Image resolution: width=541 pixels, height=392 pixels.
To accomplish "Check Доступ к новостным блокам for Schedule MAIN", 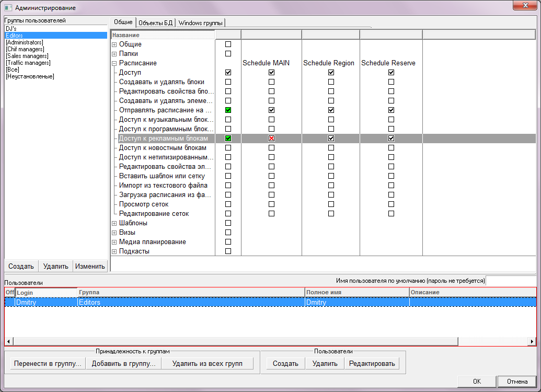I will click(271, 148).
